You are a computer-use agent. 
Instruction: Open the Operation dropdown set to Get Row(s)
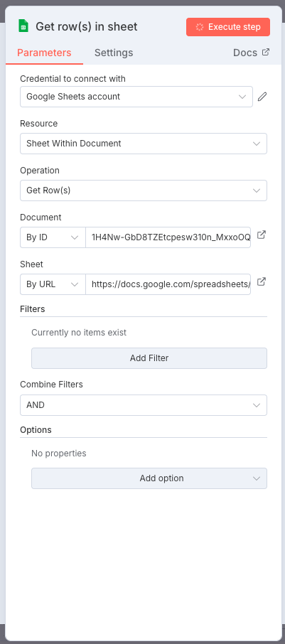(x=144, y=190)
